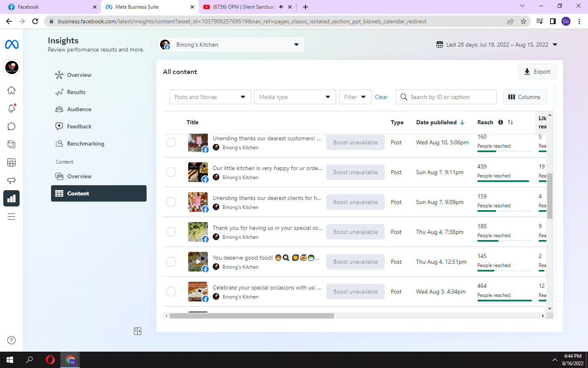The width and height of the screenshot is (588, 368).
Task: Go back with the browser back arrow
Action: point(9,21)
